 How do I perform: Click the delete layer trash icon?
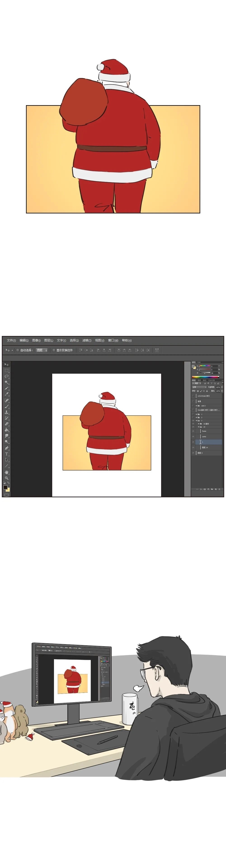(219, 489)
